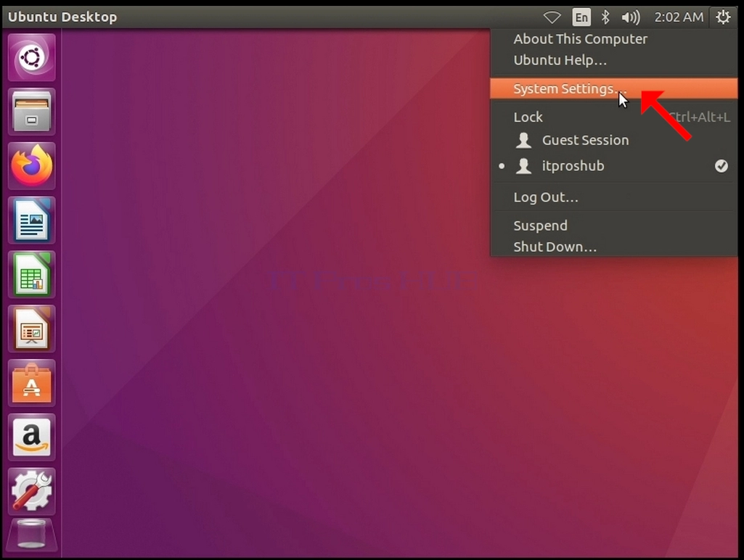Open the Files manager from launcher
The height and width of the screenshot is (560, 744).
(32, 112)
